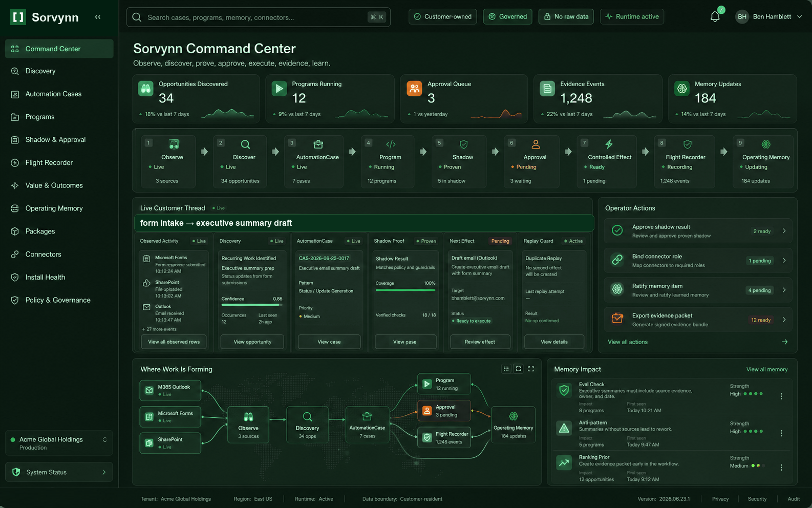
Task: Click the View details button
Action: point(554,342)
